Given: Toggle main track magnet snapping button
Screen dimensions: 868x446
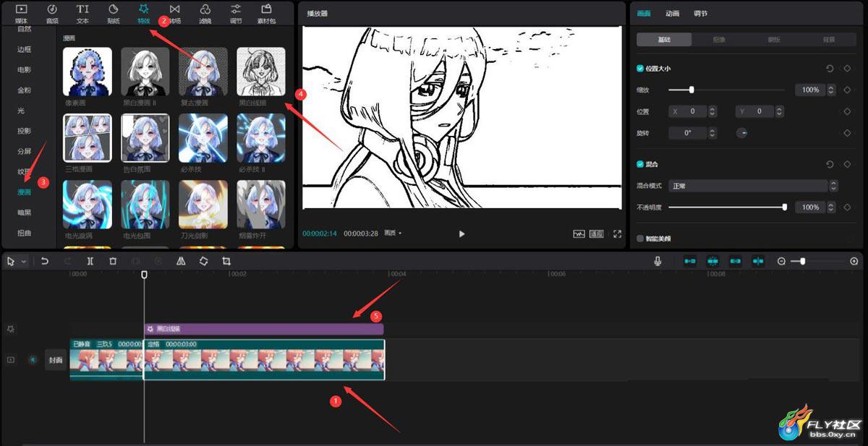Looking at the screenshot, I should [690, 261].
